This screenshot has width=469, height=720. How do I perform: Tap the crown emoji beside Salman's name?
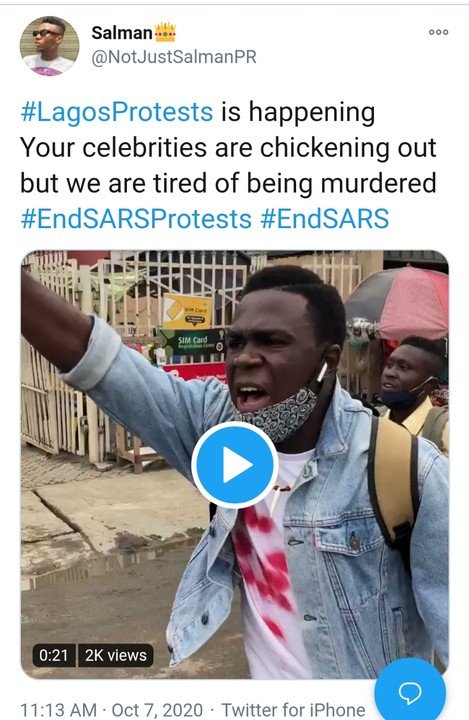[x=165, y=32]
